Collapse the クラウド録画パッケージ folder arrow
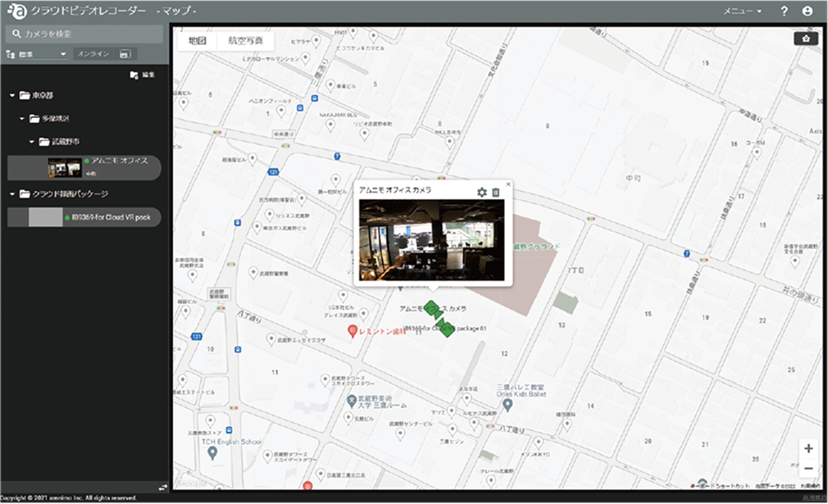Image resolution: width=828 pixels, height=504 pixels. pyautogui.click(x=12, y=194)
